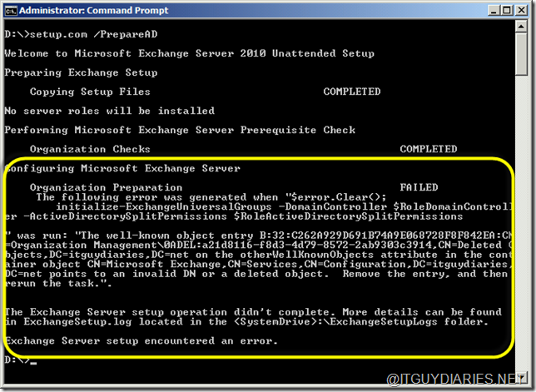Click the 'Welcome to Microsoft Exchange Server 2010' line

click(189, 53)
